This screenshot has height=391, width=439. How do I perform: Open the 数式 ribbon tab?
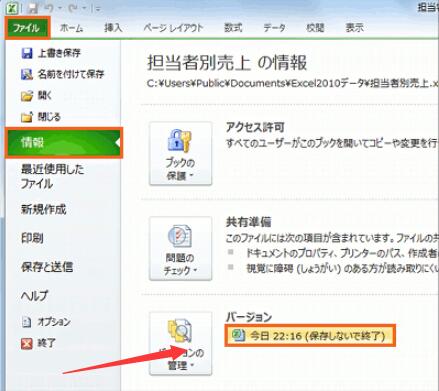point(233,28)
